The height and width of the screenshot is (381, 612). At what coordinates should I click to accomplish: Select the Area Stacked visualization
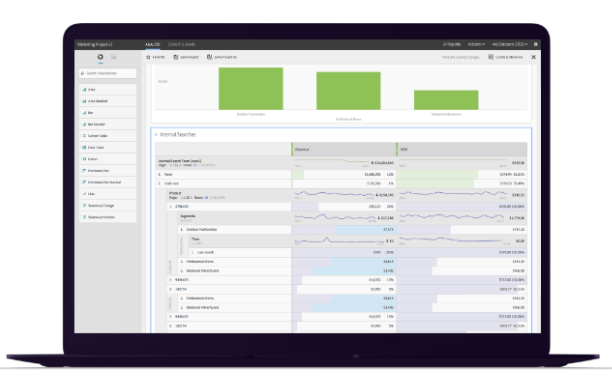[x=108, y=101]
